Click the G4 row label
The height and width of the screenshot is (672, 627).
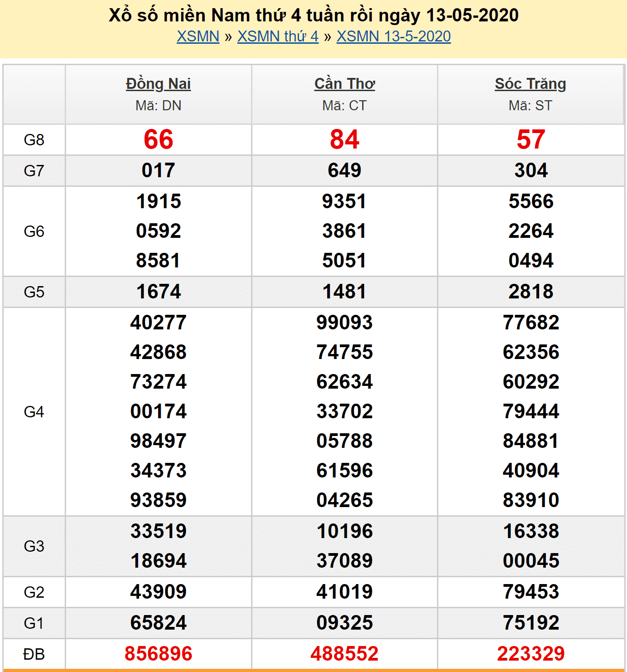[x=34, y=412]
